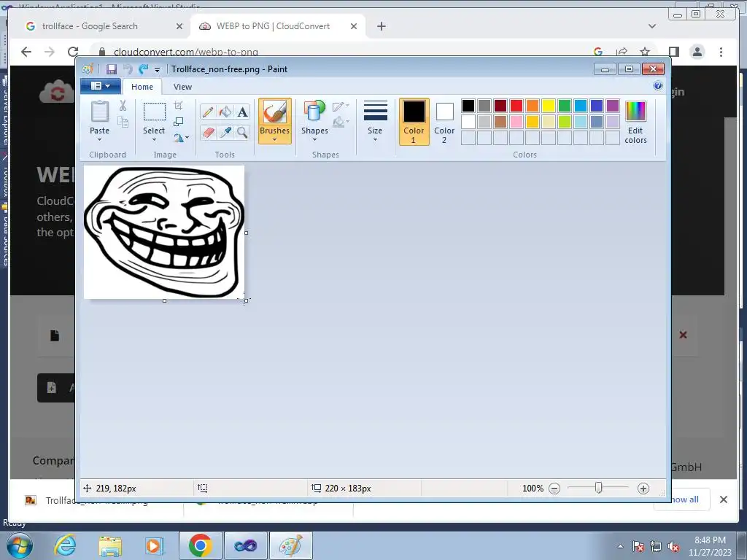Image resolution: width=747 pixels, height=560 pixels.
Task: Select the Fill with color bucket tool
Action: point(225,112)
